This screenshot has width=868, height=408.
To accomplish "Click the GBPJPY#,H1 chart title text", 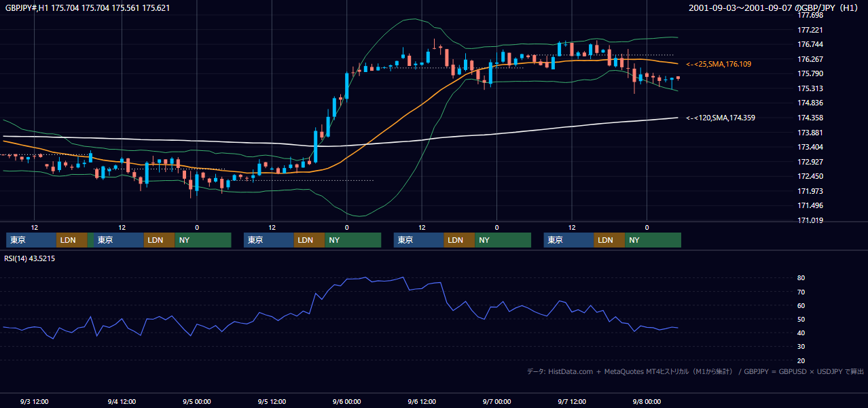I will 88,8.
